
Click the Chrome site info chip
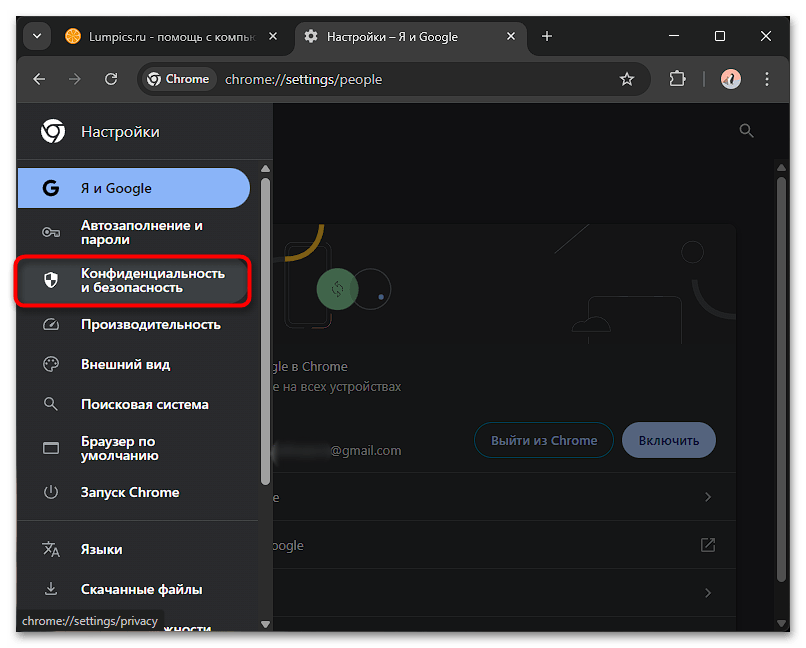click(178, 79)
